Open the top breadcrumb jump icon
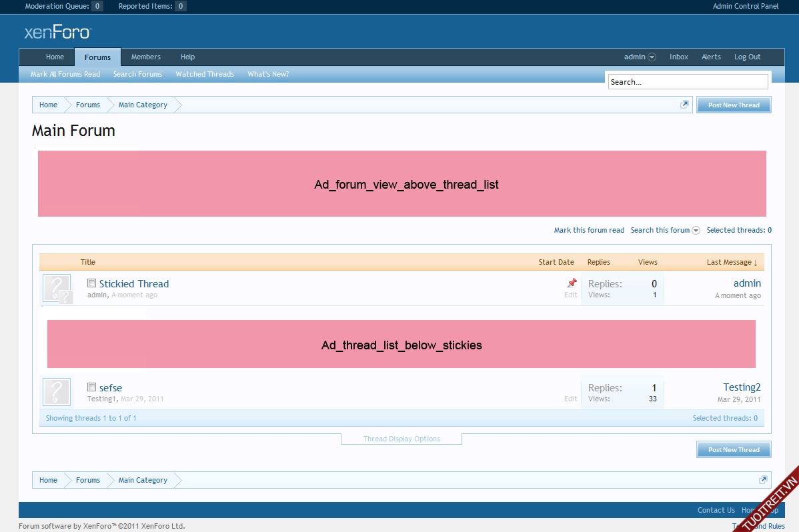This screenshot has width=799, height=532. point(684,105)
